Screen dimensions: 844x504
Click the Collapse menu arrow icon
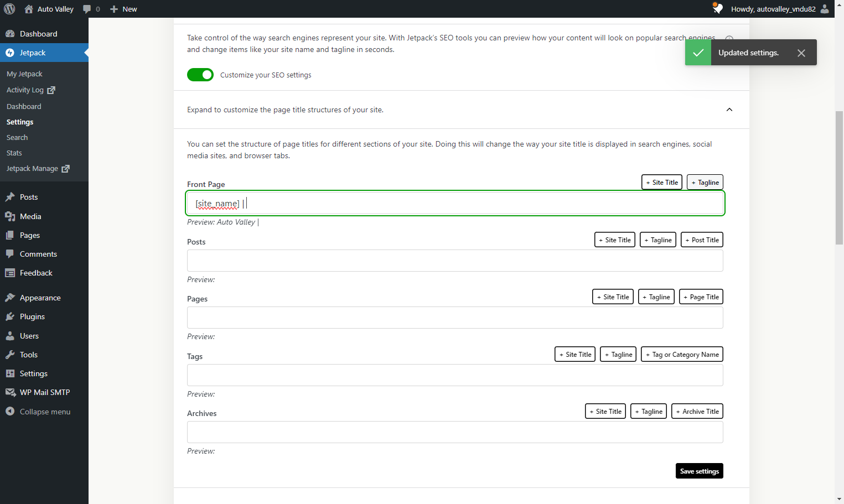pos(10,412)
